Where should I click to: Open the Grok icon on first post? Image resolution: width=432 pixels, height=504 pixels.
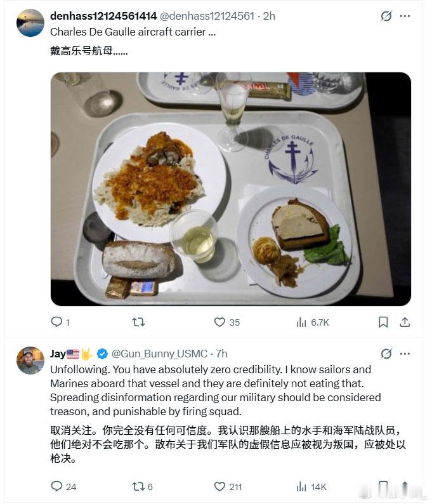tap(386, 16)
